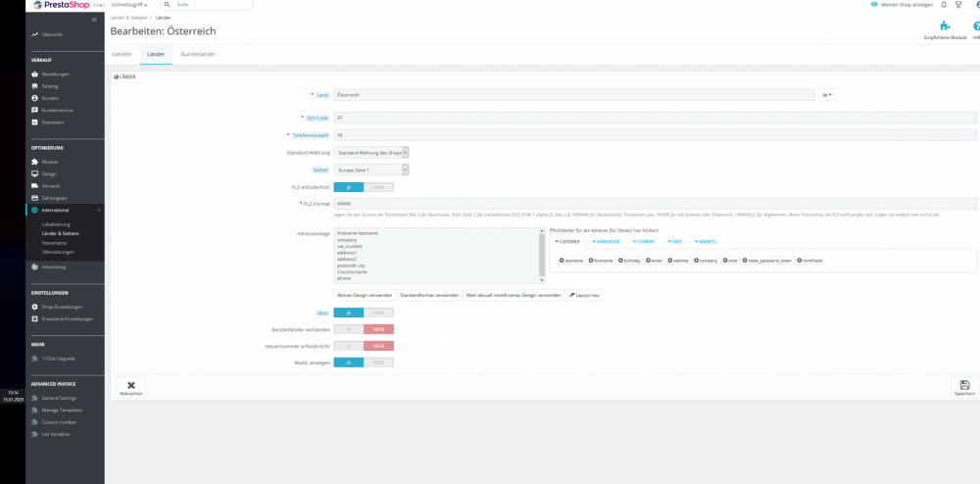This screenshot has height=484, width=980.
Task: Switch to the Bundesländer tab
Action: point(198,54)
